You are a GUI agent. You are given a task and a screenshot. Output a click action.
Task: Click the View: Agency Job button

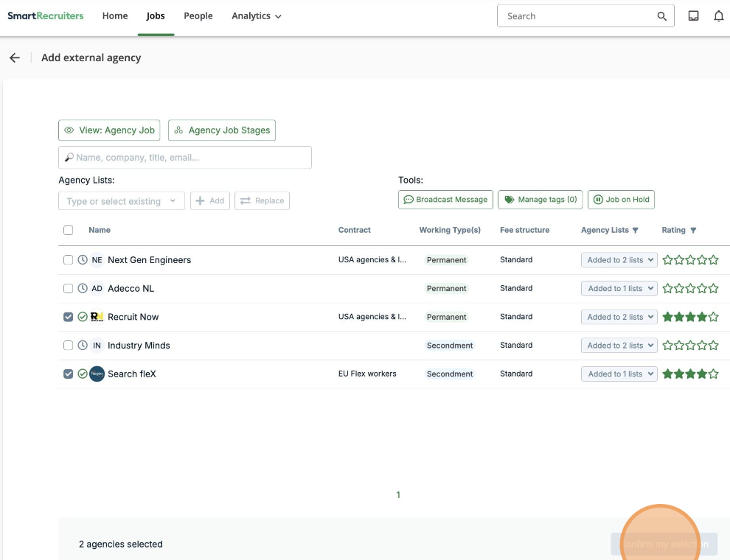[109, 130]
